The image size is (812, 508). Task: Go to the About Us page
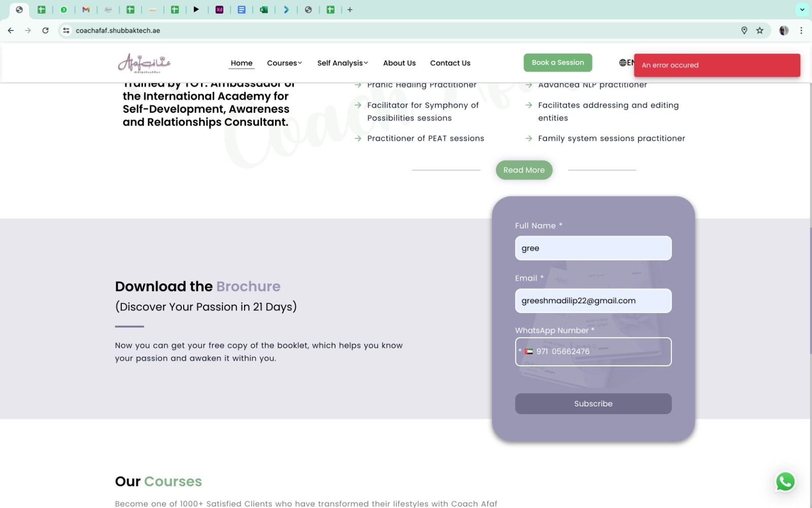point(399,63)
